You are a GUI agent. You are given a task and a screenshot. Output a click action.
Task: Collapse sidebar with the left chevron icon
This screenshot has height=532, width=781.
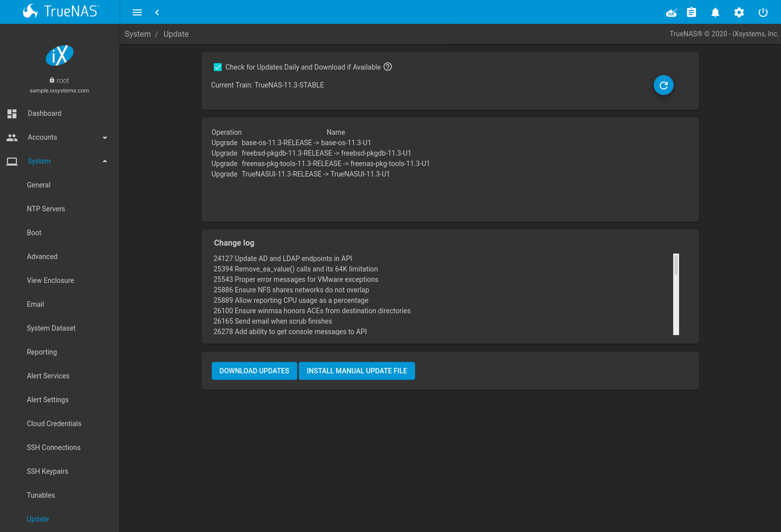(x=157, y=12)
